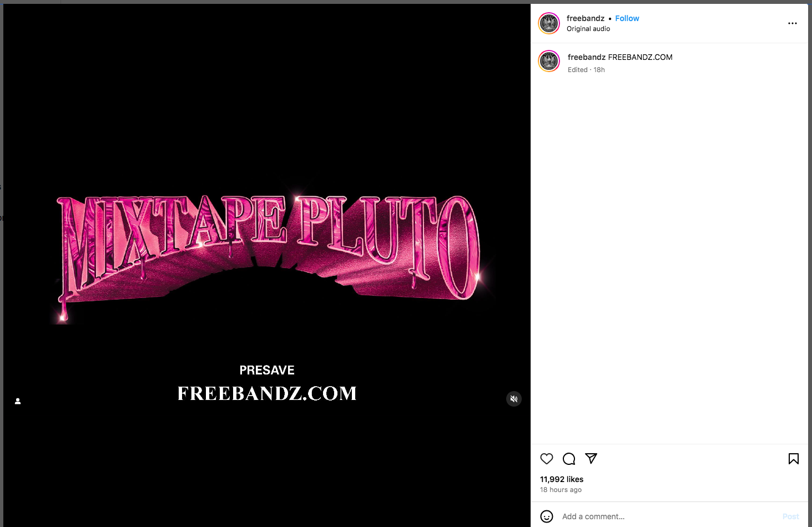The height and width of the screenshot is (527, 812).
Task: Unmute the video with speaker icon
Action: point(514,399)
